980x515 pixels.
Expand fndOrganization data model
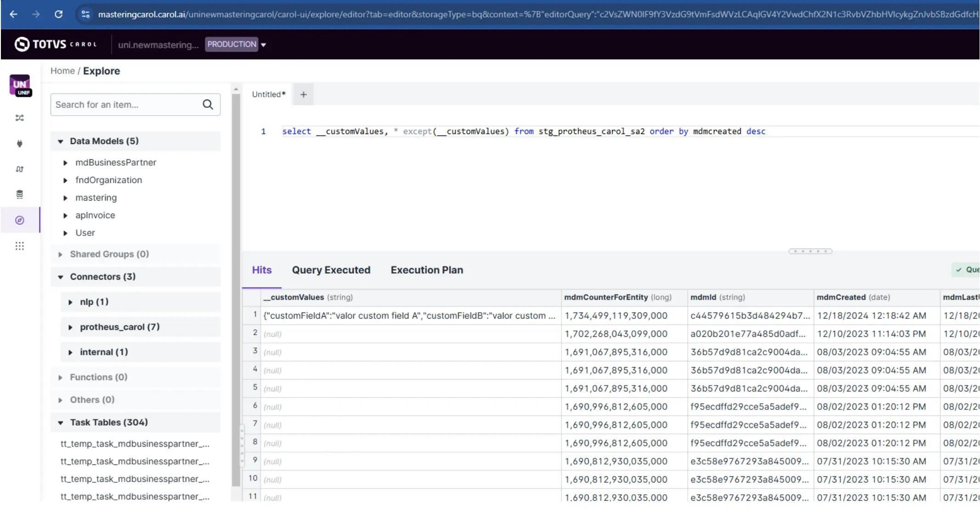pos(65,180)
